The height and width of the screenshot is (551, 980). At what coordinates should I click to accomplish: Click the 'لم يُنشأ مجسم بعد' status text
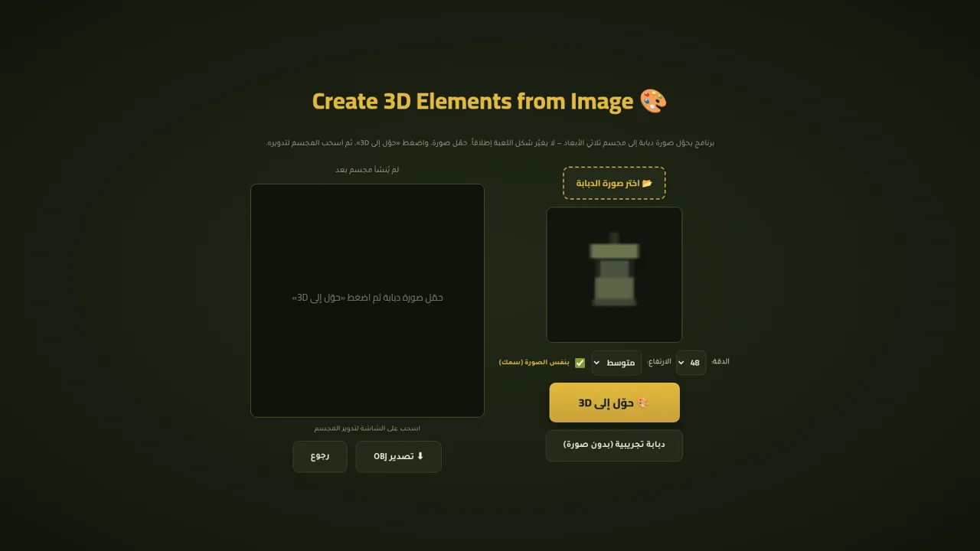[x=367, y=170]
